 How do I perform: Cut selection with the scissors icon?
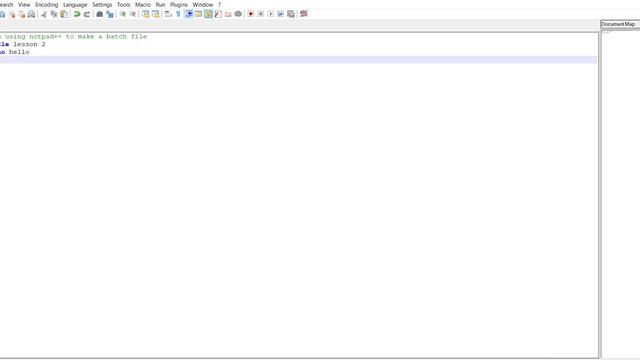[44, 14]
